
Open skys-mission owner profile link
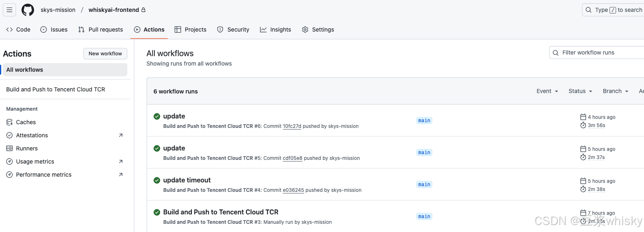click(58, 10)
